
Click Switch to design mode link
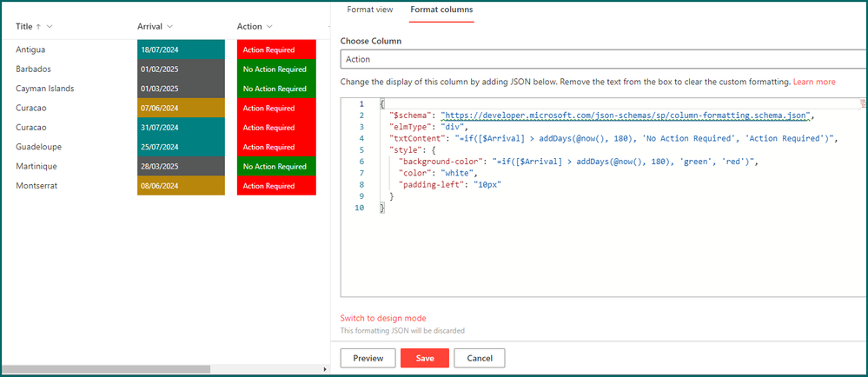point(383,318)
